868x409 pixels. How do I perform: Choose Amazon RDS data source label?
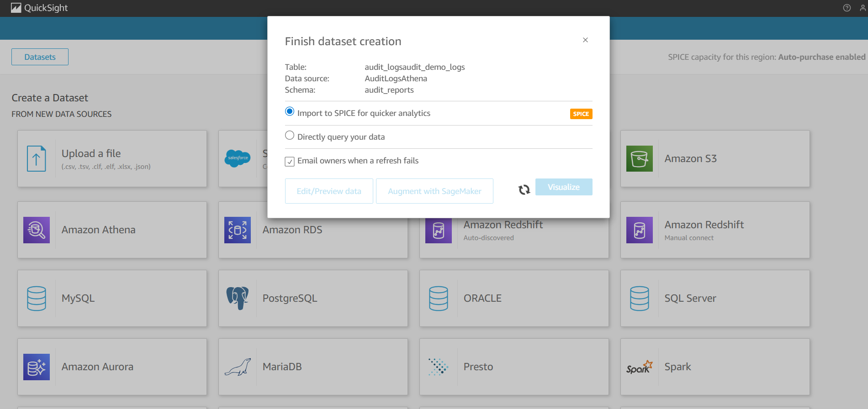[x=292, y=230]
